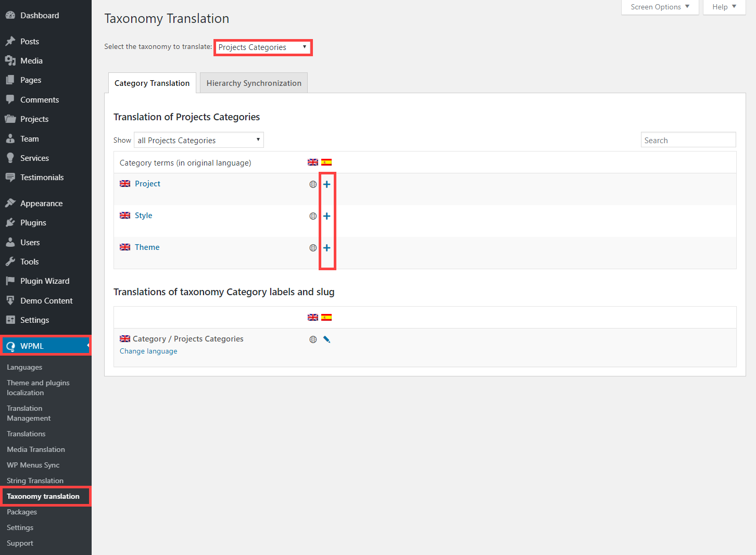
Task: Click Spanish flag in labels and slug table
Action: click(x=326, y=318)
